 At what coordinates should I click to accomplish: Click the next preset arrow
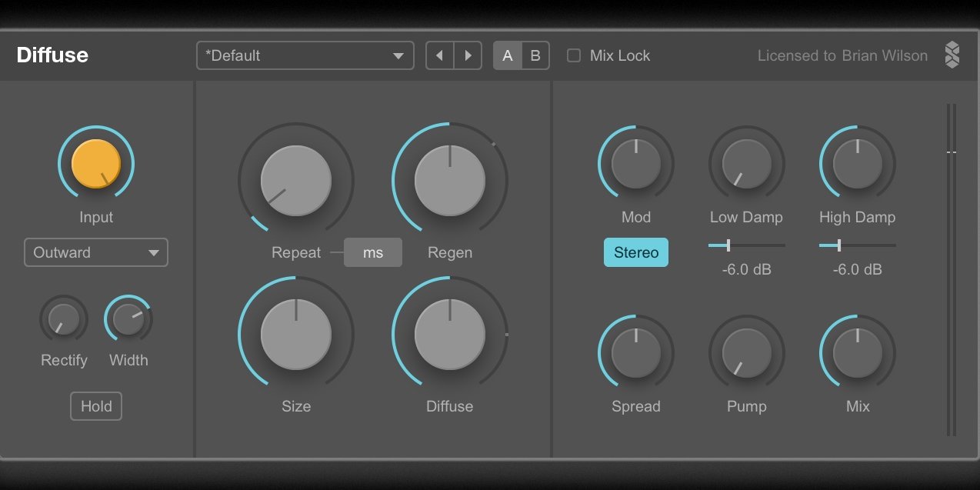pyautogui.click(x=468, y=55)
